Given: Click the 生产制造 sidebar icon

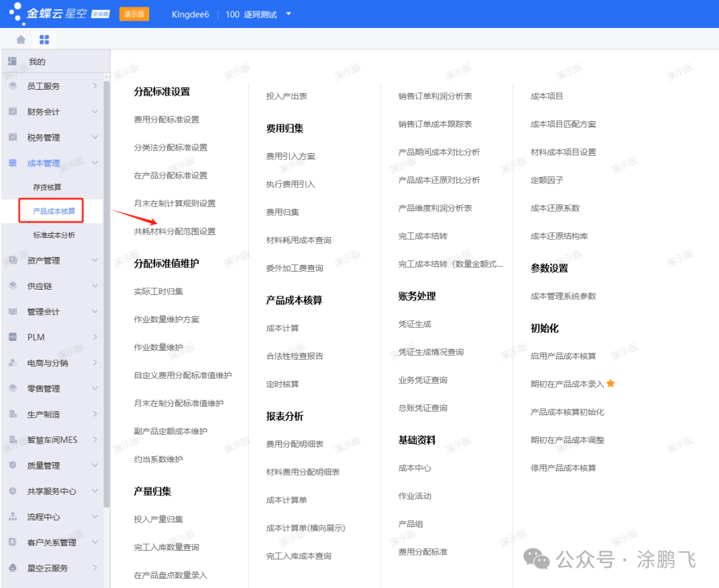Looking at the screenshot, I should (13, 414).
